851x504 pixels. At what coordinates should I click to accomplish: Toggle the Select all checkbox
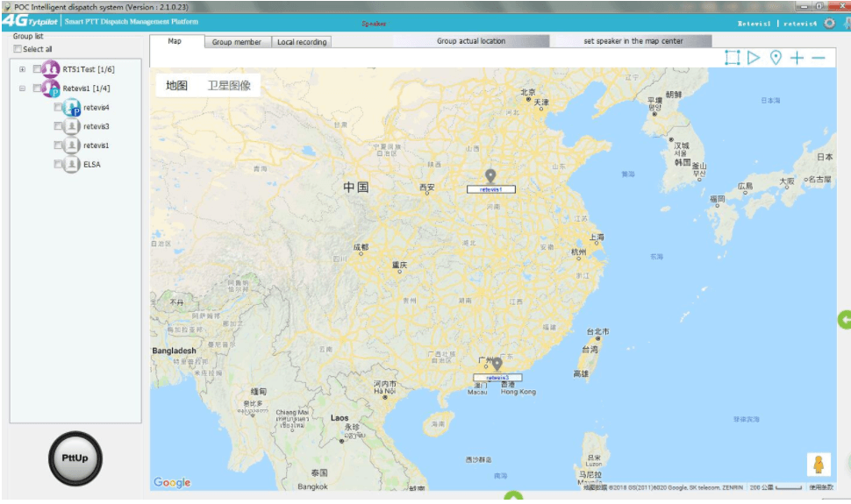18,49
